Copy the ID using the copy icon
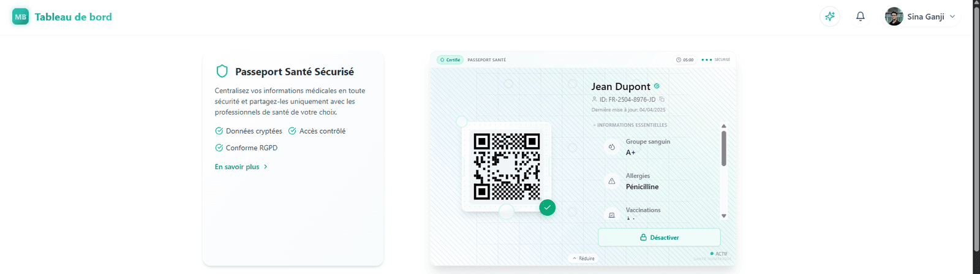 tap(662, 99)
